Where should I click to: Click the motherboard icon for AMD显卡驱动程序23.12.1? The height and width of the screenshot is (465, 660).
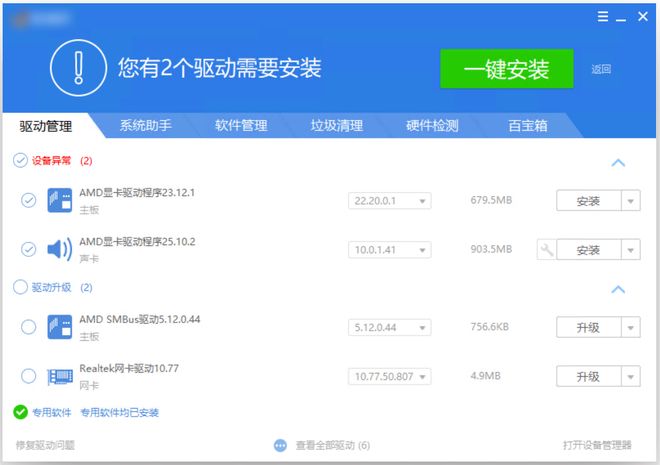(59, 200)
